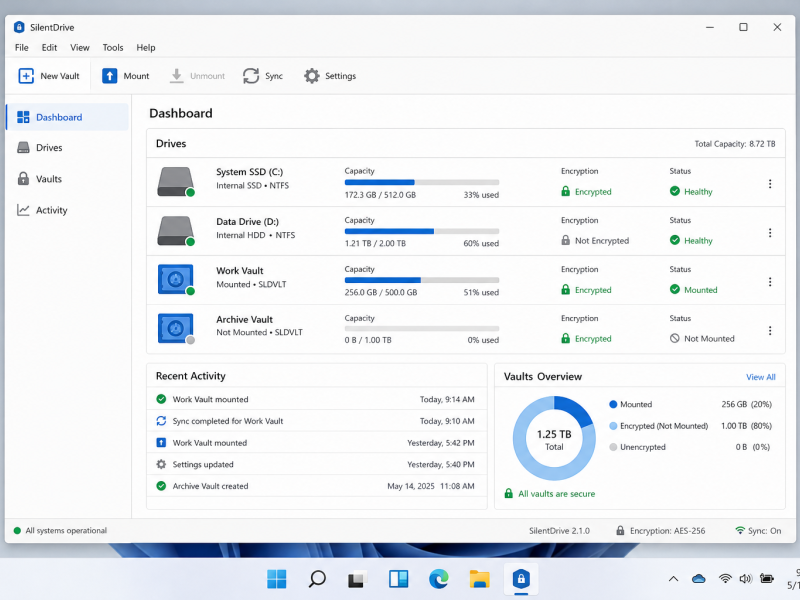Click the lock icon beside All vaults are secure
Image resolution: width=800 pixels, height=600 pixels.
point(509,493)
